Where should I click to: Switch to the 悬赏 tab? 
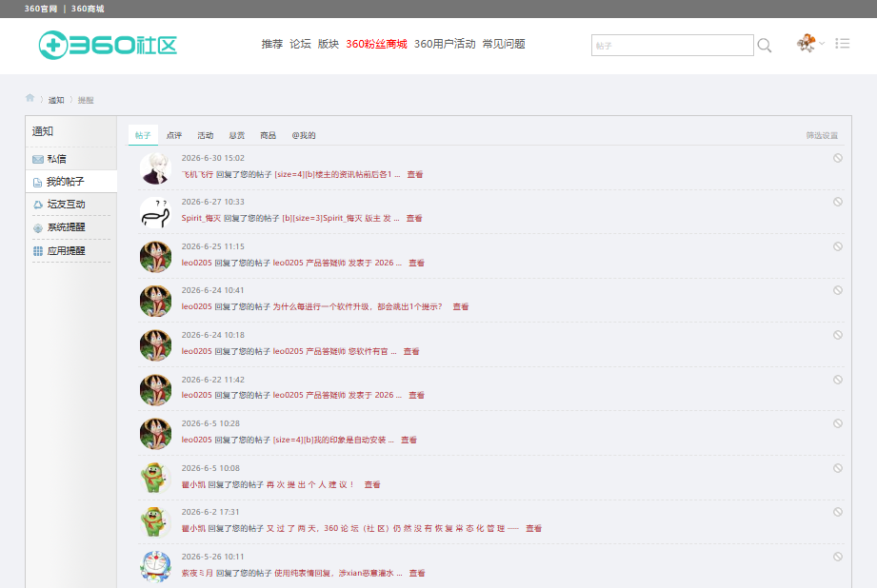click(x=236, y=135)
